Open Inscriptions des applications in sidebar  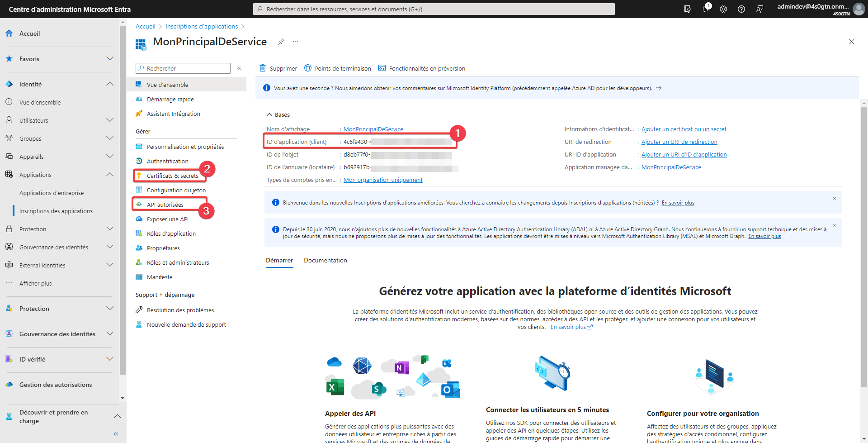[56, 211]
